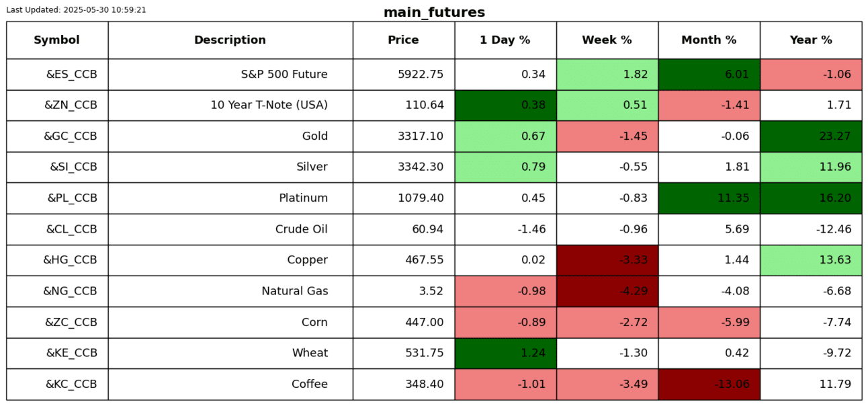Select the &ES_CCB symbol cell
Viewport: 868px width, 406px height.
[x=71, y=75]
